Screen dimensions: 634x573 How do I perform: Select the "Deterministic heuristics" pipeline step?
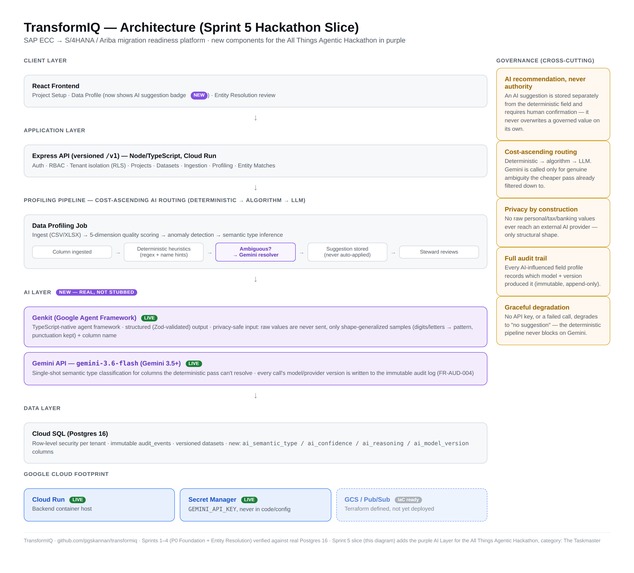pos(164,252)
